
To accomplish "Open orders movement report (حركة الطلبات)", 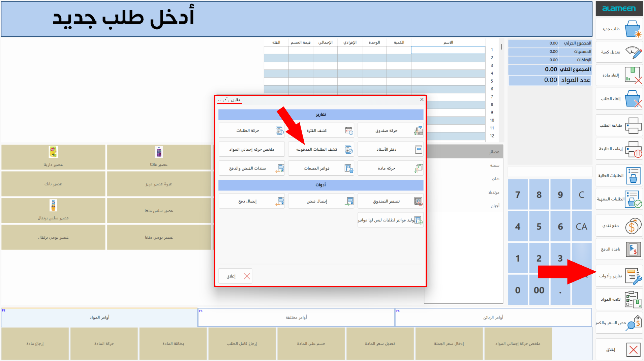I will click(251, 130).
